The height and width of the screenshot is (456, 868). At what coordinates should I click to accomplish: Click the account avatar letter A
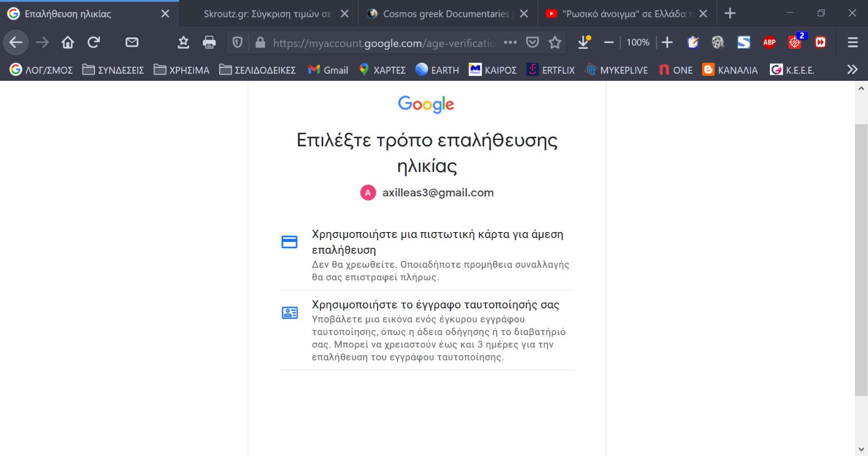(x=368, y=192)
